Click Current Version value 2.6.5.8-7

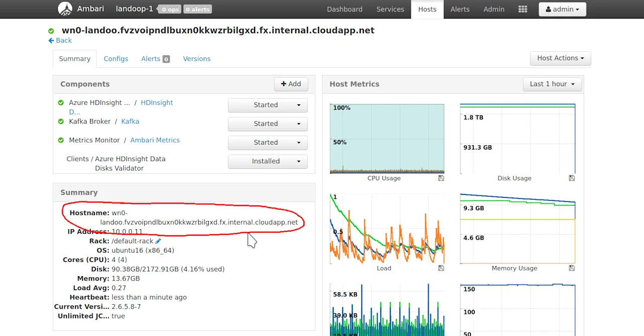point(126,307)
